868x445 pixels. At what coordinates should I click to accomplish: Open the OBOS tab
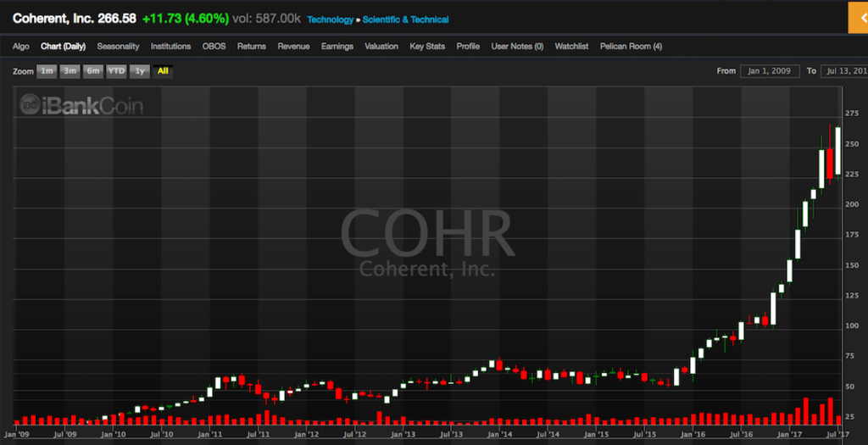click(214, 47)
